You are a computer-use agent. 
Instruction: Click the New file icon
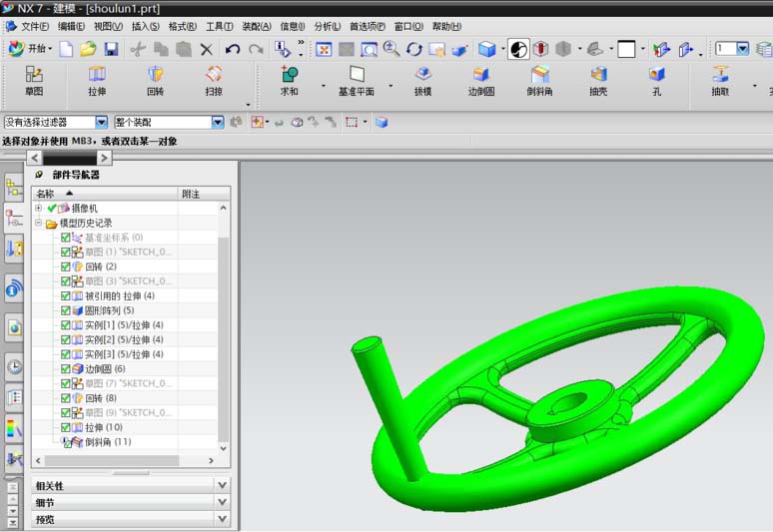(x=66, y=49)
